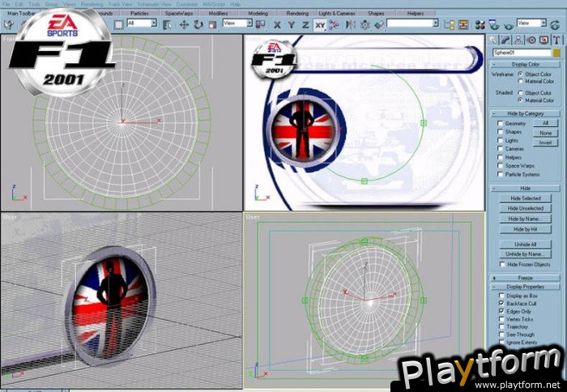Viewport: 567px width, 392px height.
Task: Open Track View from toolbar
Action: (x=449, y=24)
